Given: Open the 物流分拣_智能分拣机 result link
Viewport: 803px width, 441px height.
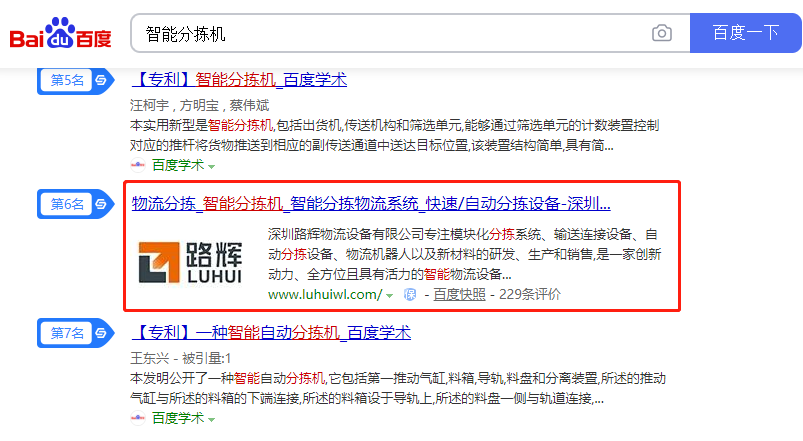Looking at the screenshot, I should [371, 204].
